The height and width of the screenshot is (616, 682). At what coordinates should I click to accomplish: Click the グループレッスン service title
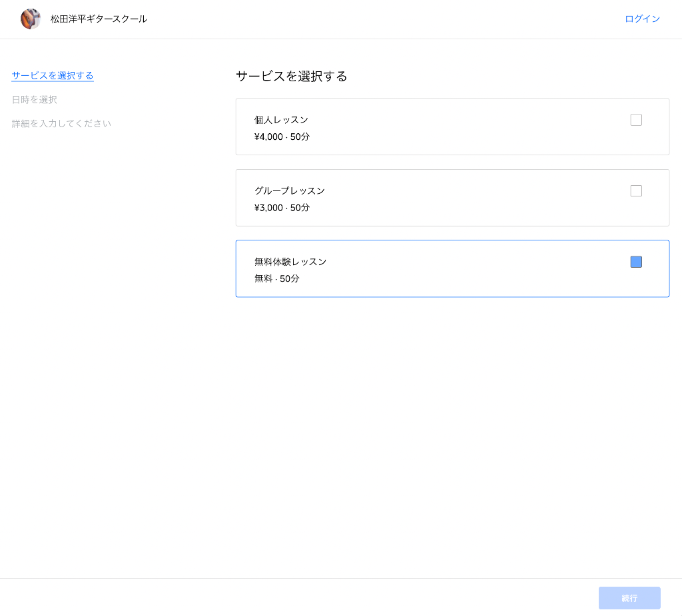click(290, 191)
